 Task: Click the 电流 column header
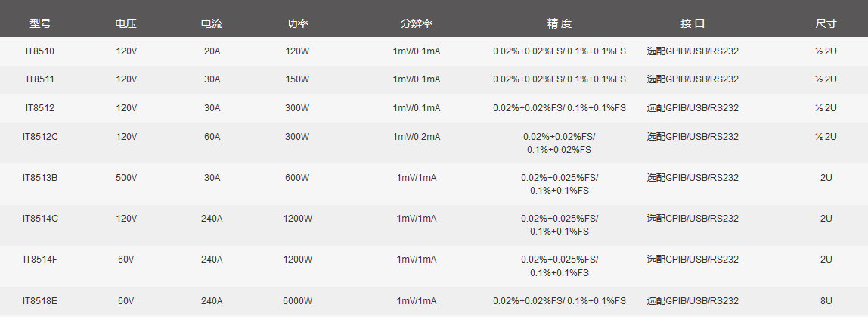pyautogui.click(x=212, y=23)
